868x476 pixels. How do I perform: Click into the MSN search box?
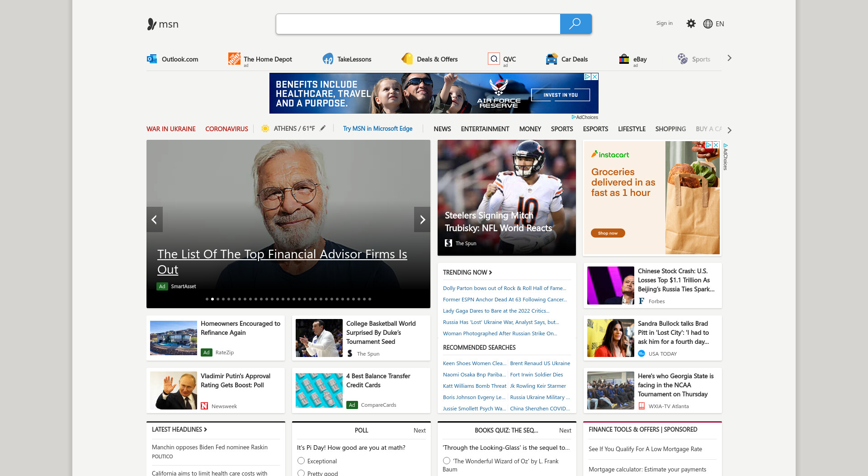(x=418, y=24)
